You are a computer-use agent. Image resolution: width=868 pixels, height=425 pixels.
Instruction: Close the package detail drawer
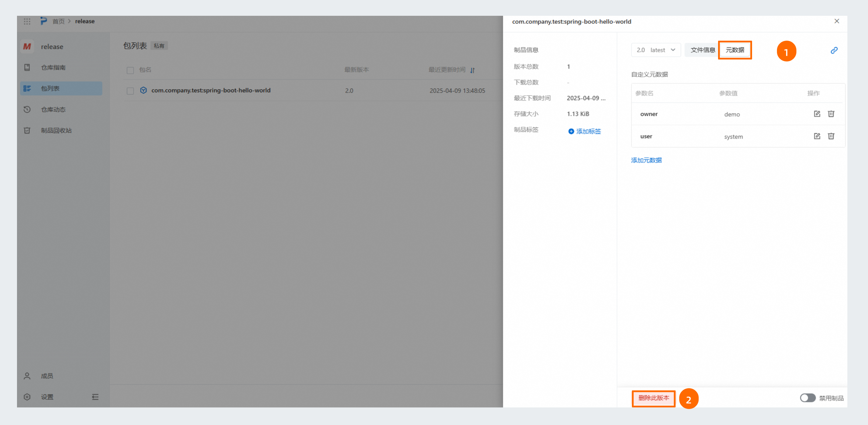pos(836,21)
